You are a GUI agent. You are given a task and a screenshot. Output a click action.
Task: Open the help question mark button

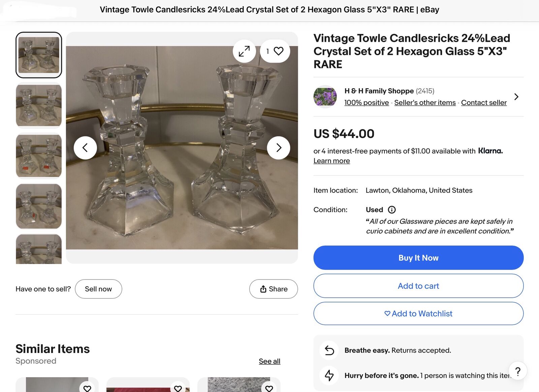tap(518, 371)
